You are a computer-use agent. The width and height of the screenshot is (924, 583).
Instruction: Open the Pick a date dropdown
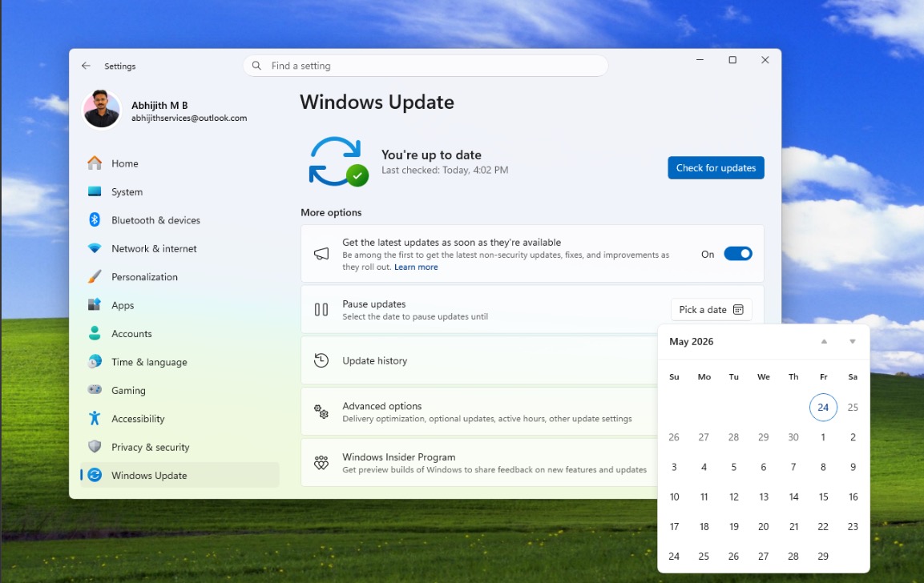click(x=712, y=310)
